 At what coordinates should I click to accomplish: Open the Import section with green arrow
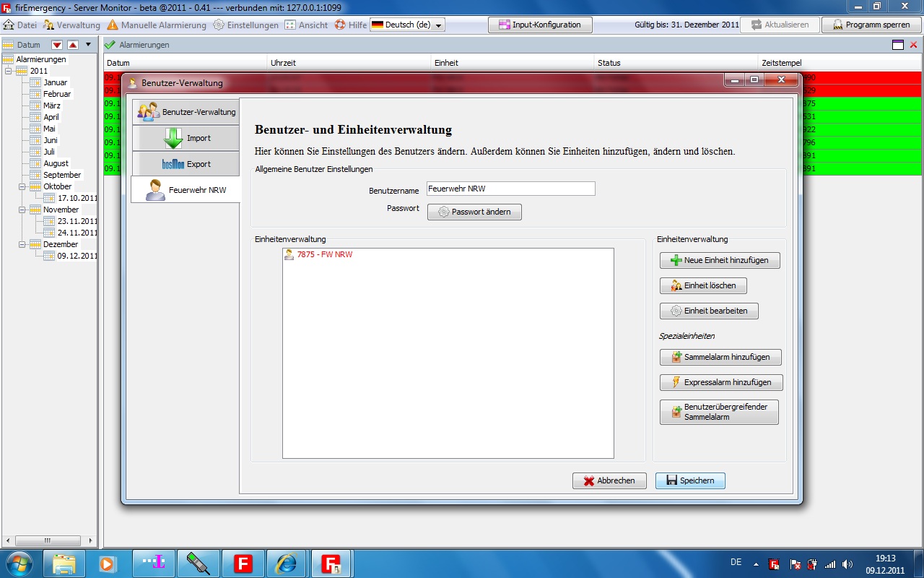(186, 138)
